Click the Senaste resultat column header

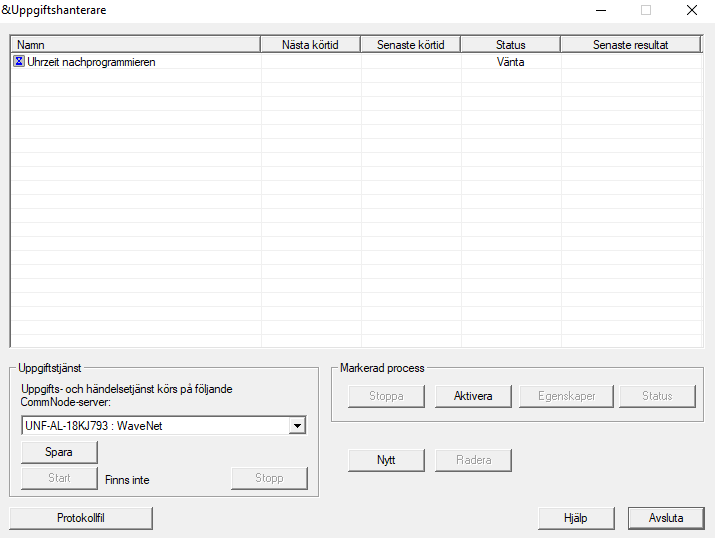point(630,45)
